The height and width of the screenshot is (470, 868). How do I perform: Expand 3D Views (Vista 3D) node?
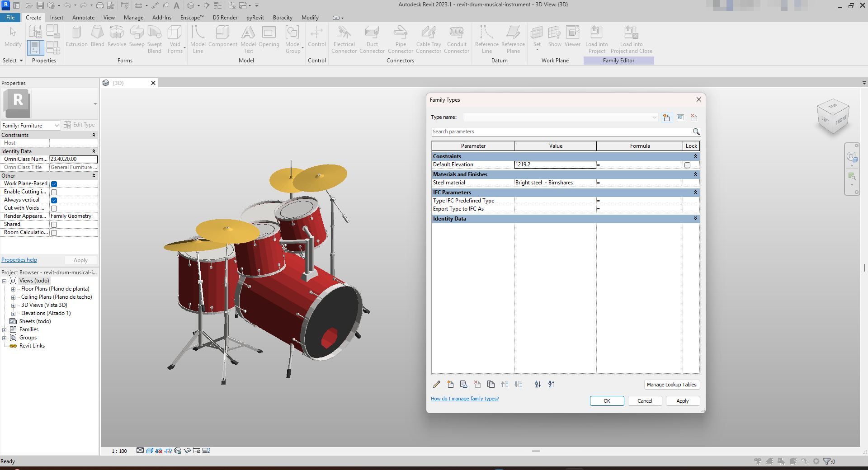(x=14, y=305)
